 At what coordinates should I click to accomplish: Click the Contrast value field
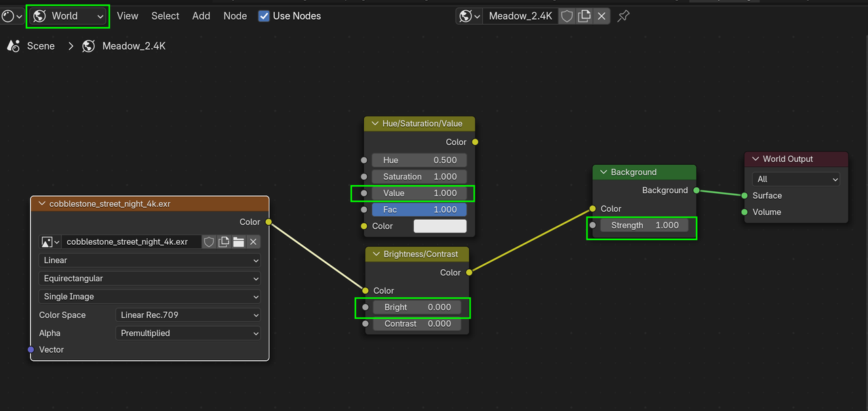tap(417, 324)
